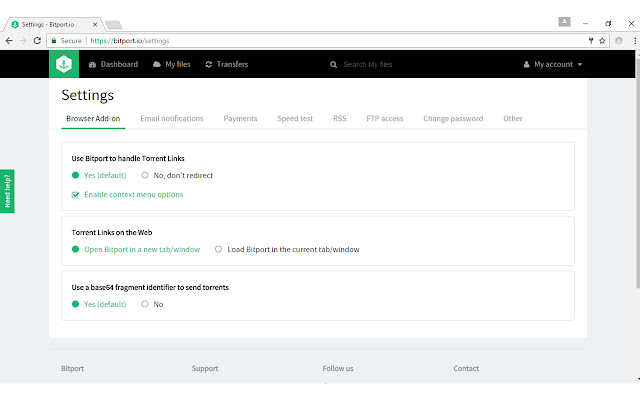640x400 pixels.
Task: Click the page vertical scrollbar
Action: [638, 171]
